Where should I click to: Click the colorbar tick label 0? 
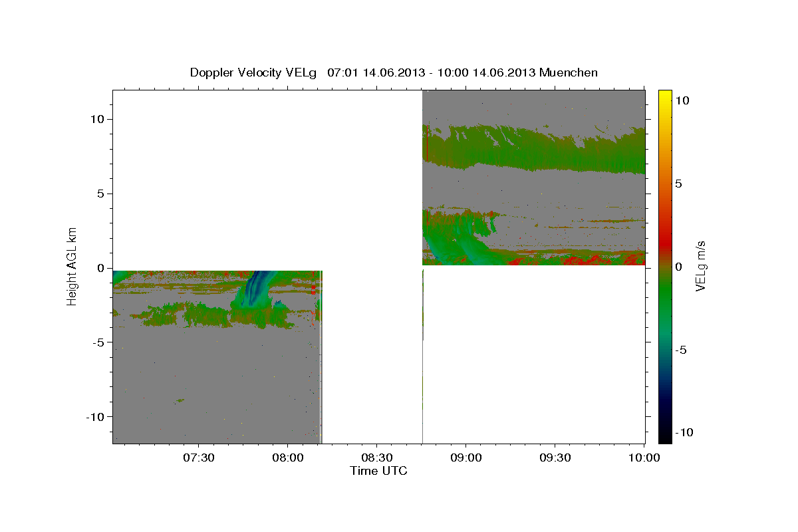point(679,267)
